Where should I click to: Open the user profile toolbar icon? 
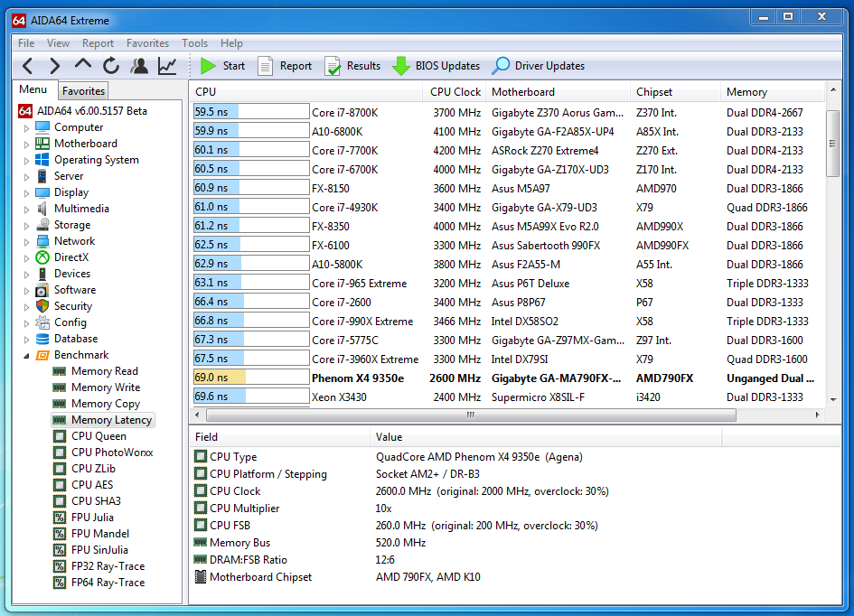point(139,66)
